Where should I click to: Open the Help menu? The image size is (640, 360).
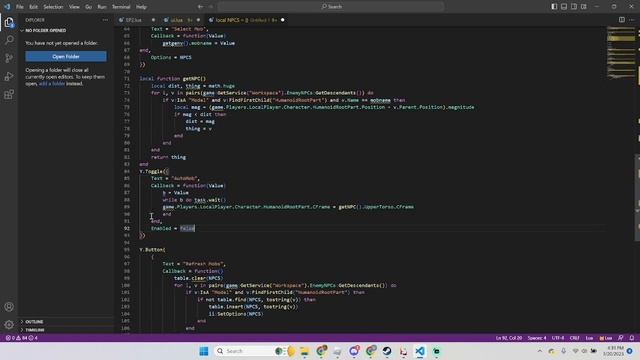(141, 7)
